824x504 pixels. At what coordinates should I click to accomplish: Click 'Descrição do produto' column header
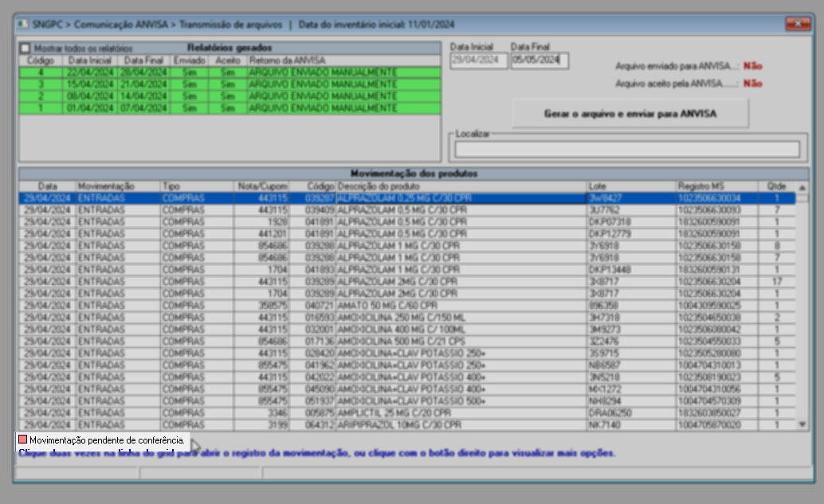click(x=461, y=186)
